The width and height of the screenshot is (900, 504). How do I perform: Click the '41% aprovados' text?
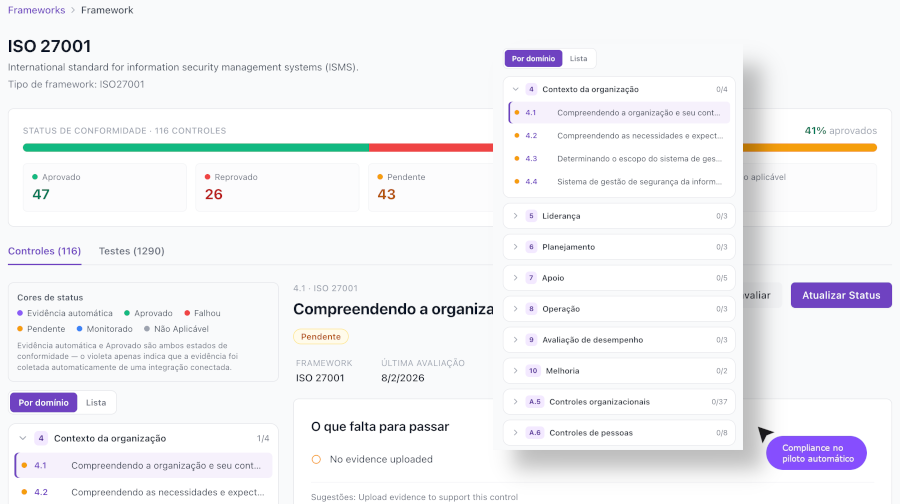click(840, 130)
